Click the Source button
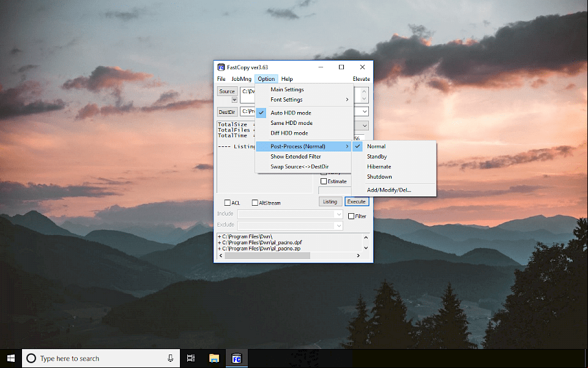The image size is (588, 368). [227, 91]
